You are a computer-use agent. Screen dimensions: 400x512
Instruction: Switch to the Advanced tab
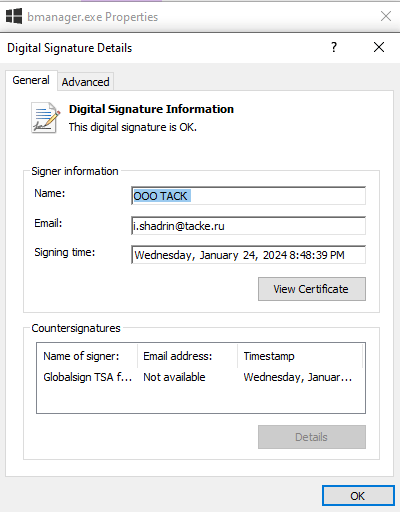point(86,82)
